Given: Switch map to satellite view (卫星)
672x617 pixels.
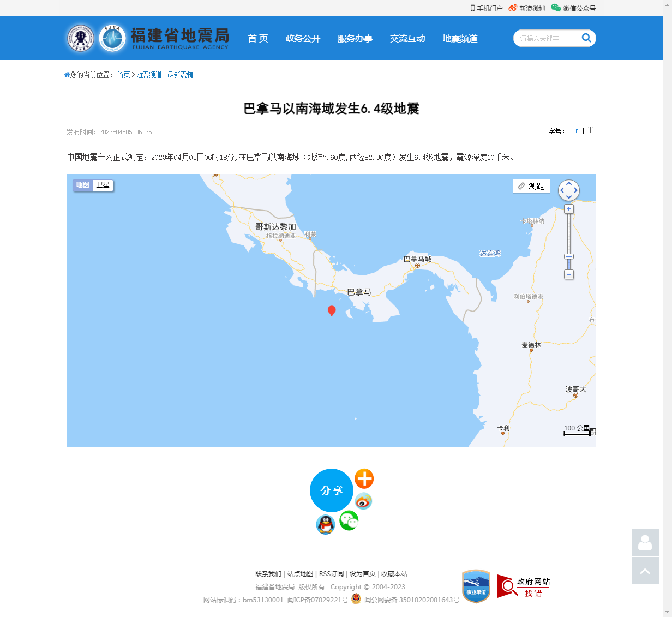Looking at the screenshot, I should [x=103, y=185].
